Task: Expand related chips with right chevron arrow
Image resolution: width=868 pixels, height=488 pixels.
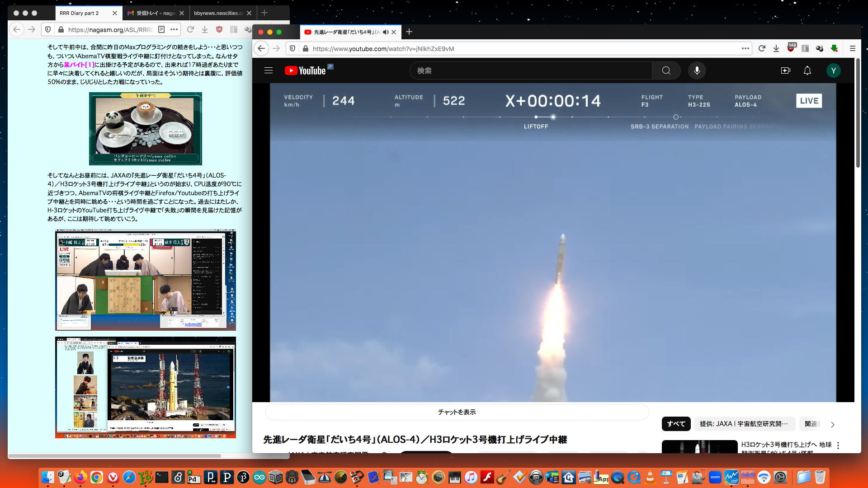Action: point(832,424)
